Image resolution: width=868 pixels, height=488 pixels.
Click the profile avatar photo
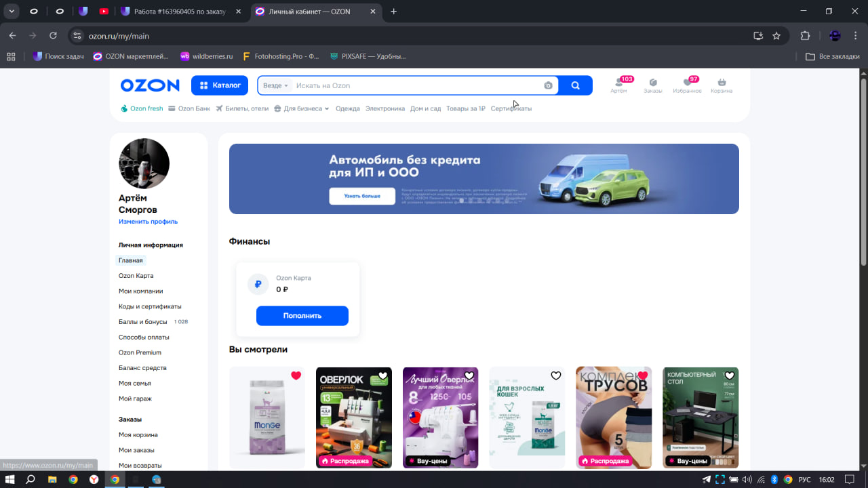click(144, 163)
